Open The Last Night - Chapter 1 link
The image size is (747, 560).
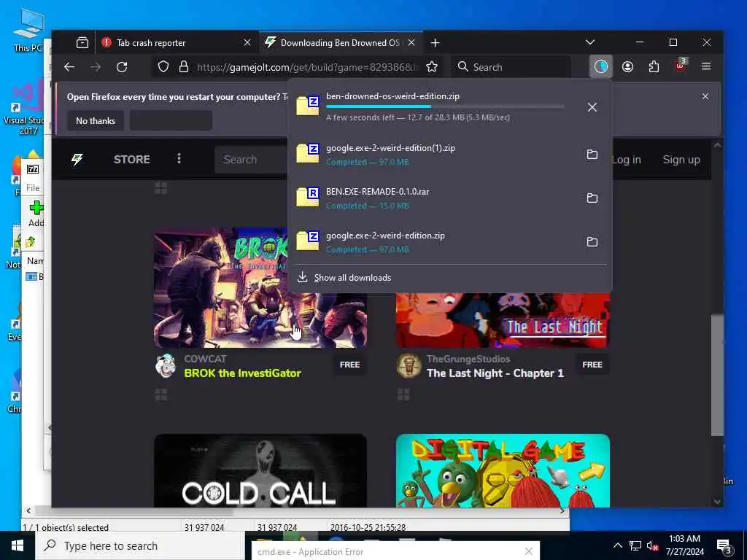tap(495, 373)
